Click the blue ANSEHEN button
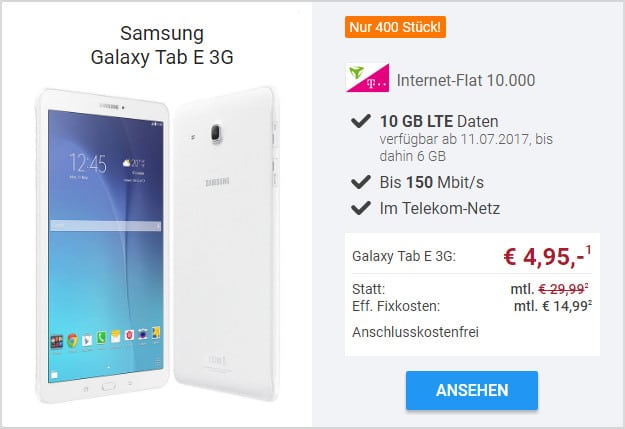625x429 pixels. (472, 390)
